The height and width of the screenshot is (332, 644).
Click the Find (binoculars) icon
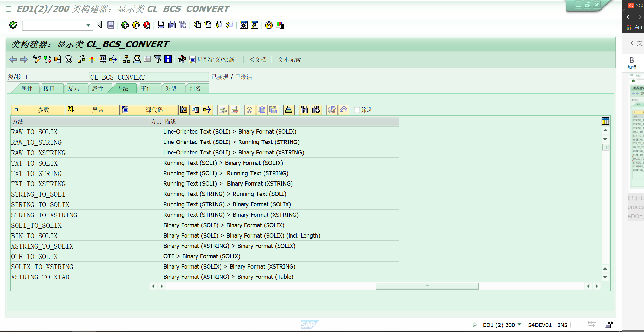pyautogui.click(x=172, y=25)
